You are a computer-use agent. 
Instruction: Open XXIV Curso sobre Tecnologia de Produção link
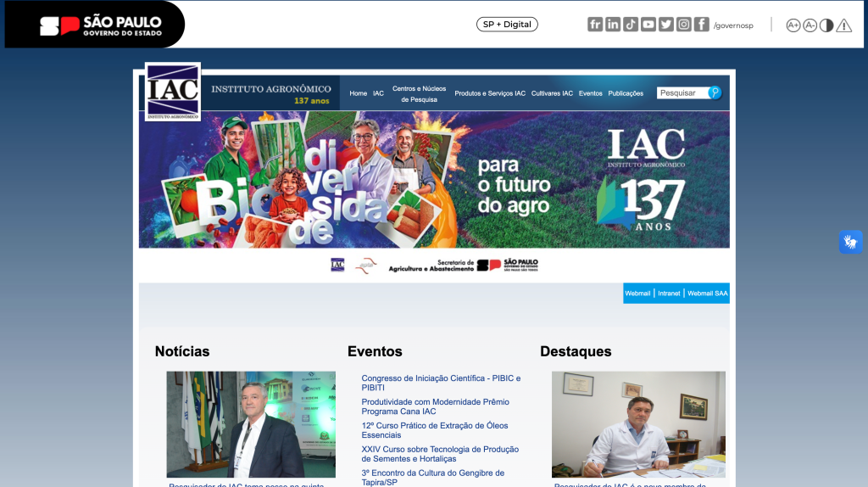click(x=440, y=454)
